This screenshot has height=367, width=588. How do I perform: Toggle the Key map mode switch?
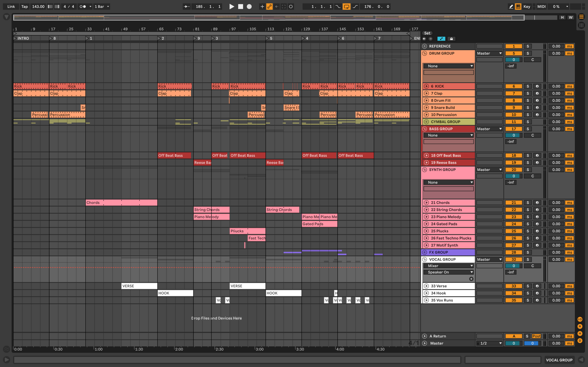527,6
